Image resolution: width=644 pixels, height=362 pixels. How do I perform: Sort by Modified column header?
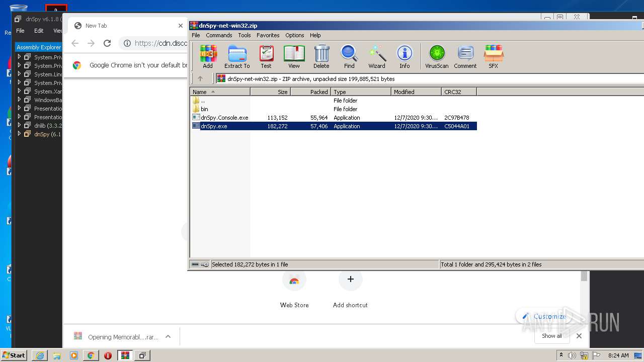click(x=416, y=92)
